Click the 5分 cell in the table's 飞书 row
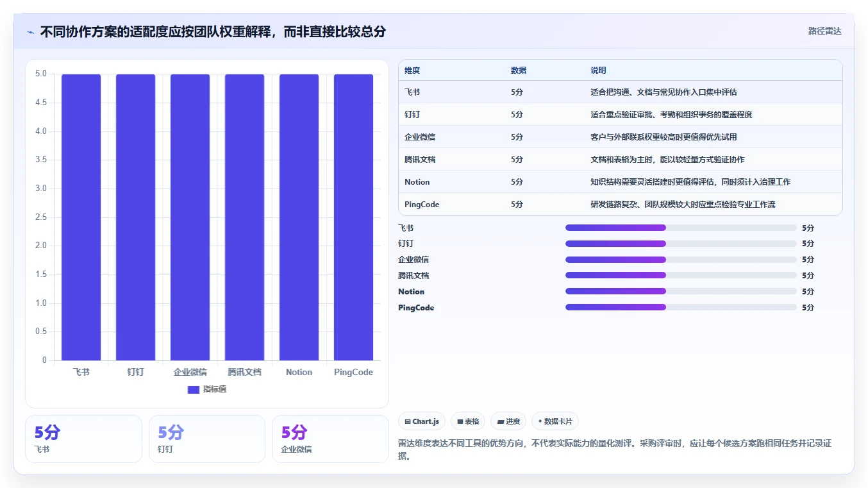The image size is (868, 488). [x=517, y=92]
